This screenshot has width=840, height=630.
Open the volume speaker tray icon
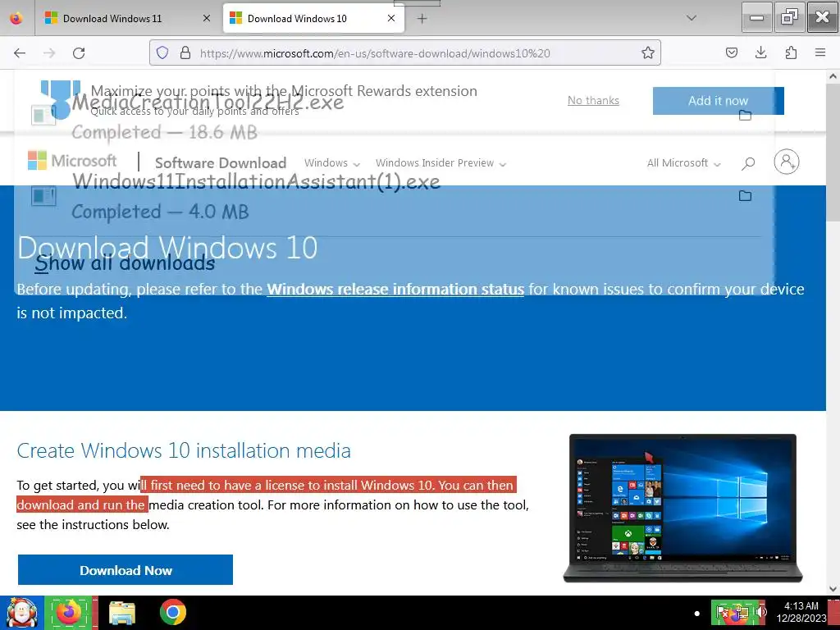click(x=760, y=612)
